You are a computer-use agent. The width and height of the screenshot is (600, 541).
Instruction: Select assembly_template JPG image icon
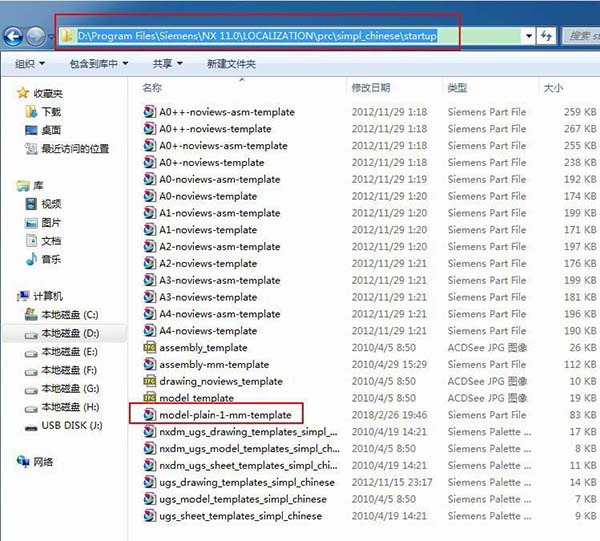pos(150,347)
